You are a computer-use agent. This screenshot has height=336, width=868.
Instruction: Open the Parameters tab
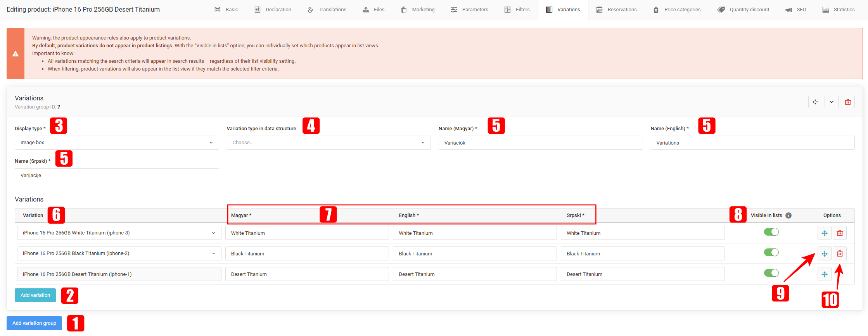coord(469,10)
